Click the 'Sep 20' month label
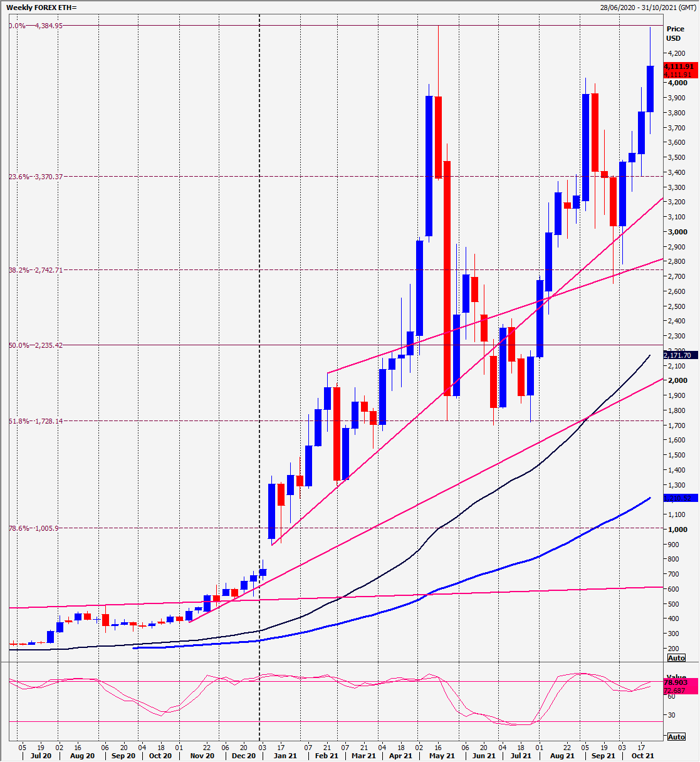The image size is (700, 762). (123, 756)
